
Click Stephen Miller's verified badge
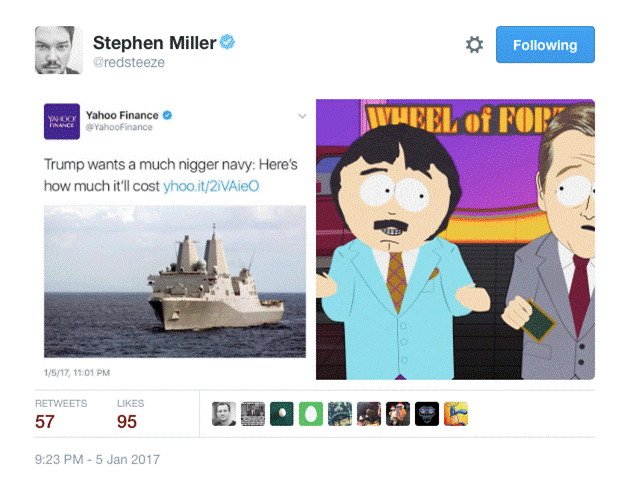227,42
